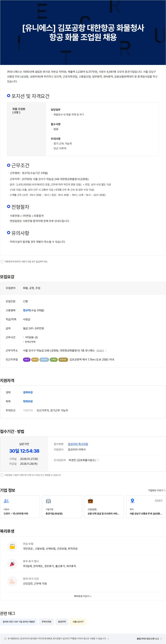Viewport: 166px width, 644px height.
Task: Click the 정규직 employment type text
Action: (26, 310)
